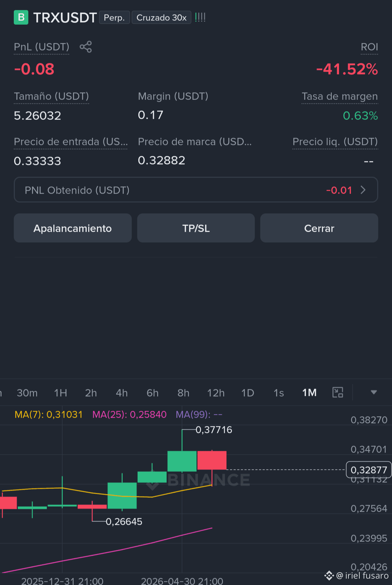The image size is (392, 585).
Task: Tap the Precio liq. (USDT) label
Action: tap(335, 142)
